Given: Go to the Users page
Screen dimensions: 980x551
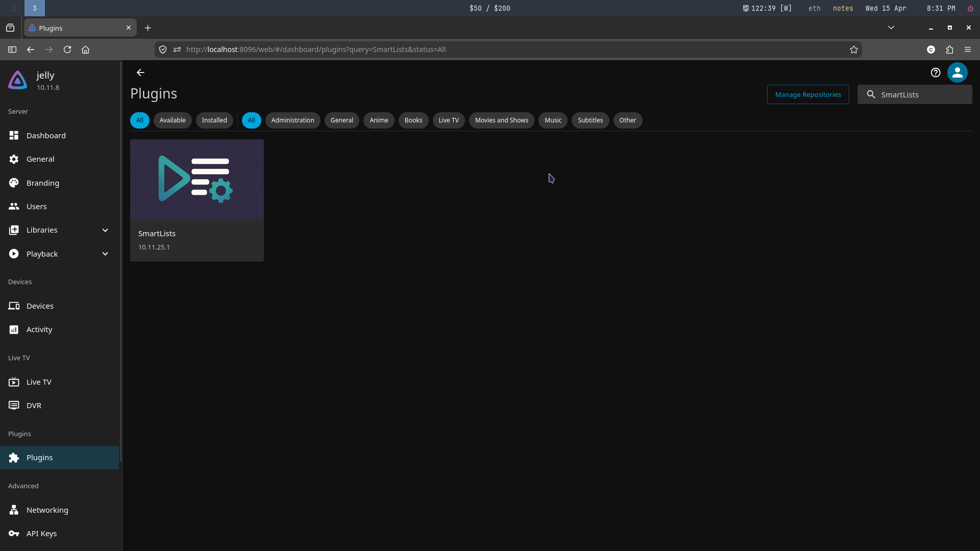Looking at the screenshot, I should pyautogui.click(x=59, y=207).
